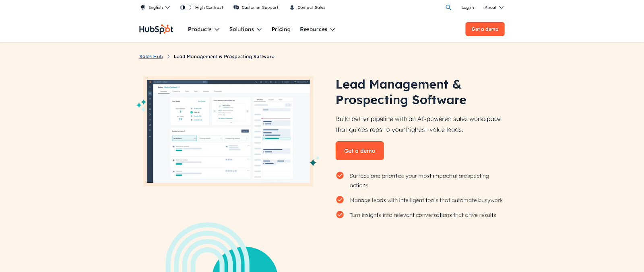
Task: Click the Get a demo button below the heading
Action: click(360, 150)
